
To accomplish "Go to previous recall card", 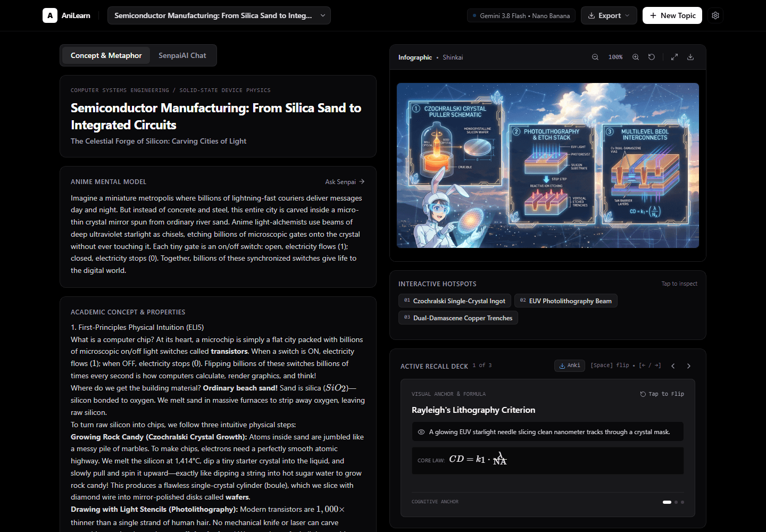I will pyautogui.click(x=673, y=366).
